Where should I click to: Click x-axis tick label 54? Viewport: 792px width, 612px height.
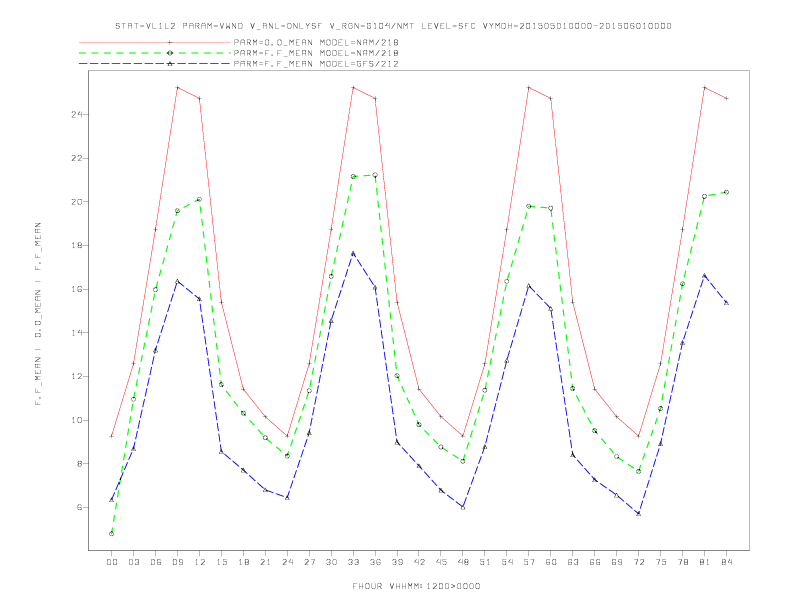pyautogui.click(x=507, y=562)
